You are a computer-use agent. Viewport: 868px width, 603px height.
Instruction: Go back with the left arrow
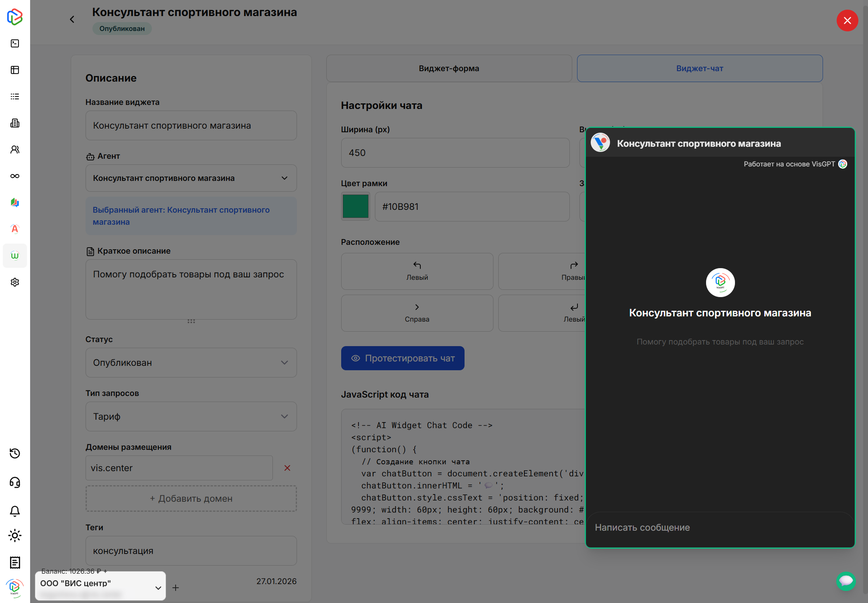click(x=72, y=19)
